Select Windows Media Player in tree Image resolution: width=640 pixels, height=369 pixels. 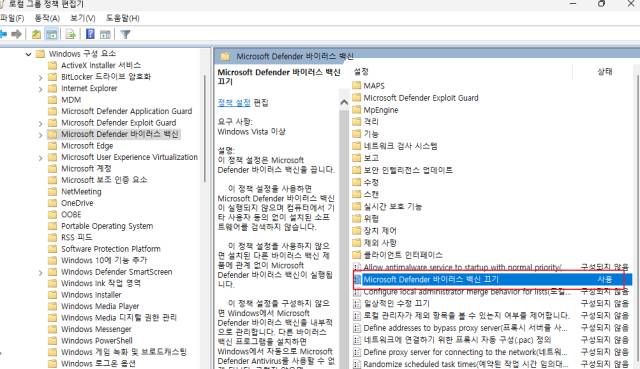tap(100, 306)
